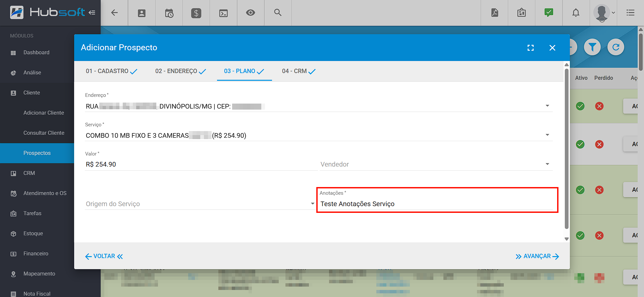644x297 pixels.
Task: Toggle the Perdido red X in third row
Action: click(599, 190)
